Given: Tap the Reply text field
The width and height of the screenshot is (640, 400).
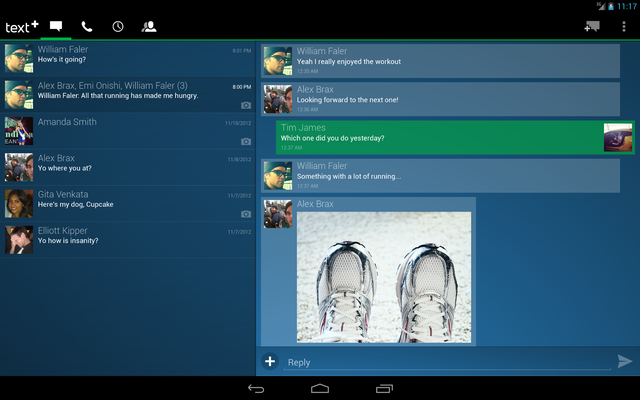Looking at the screenshot, I should pyautogui.click(x=445, y=362).
